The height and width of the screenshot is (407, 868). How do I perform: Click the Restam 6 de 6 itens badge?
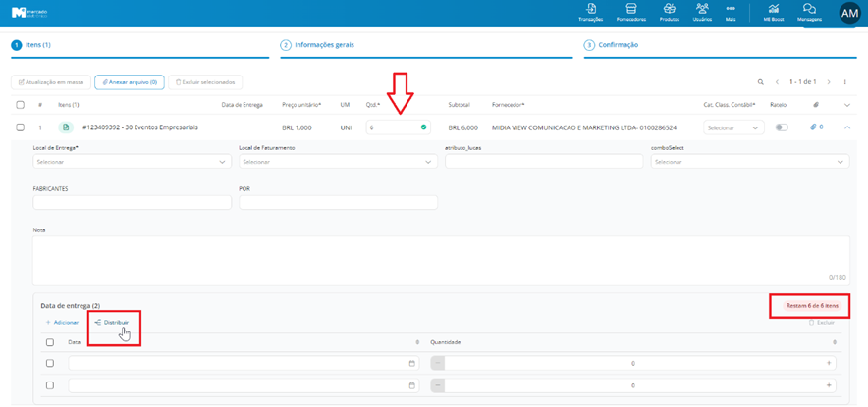(x=810, y=305)
